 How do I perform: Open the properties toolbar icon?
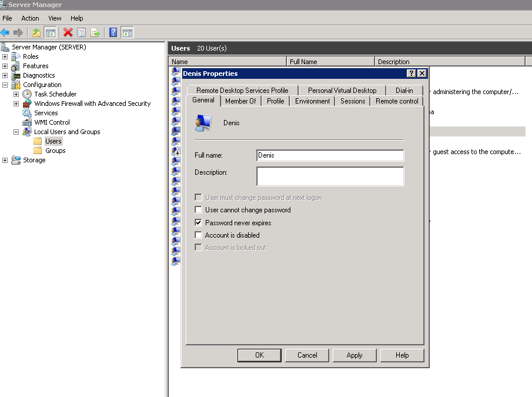82,32
